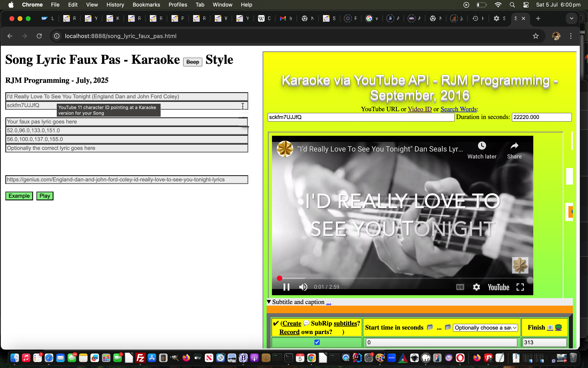Open the Chrome History menu
The image size is (588, 368).
coord(115,5)
